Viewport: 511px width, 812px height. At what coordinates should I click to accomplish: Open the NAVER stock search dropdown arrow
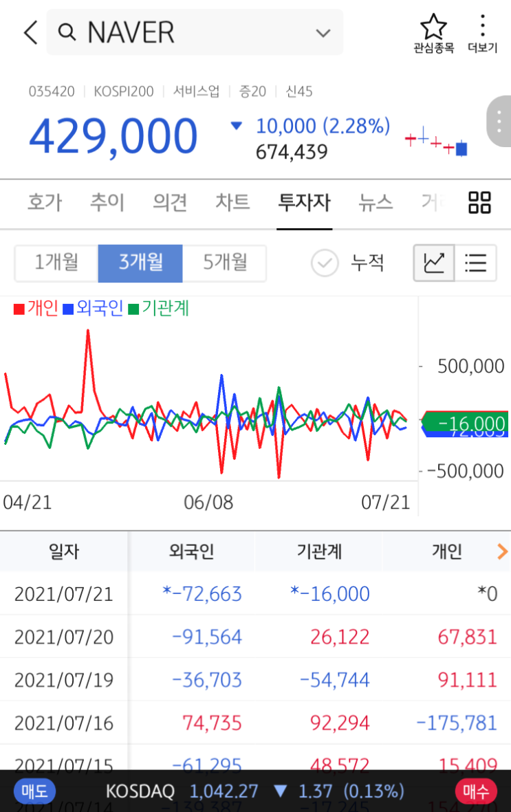[323, 34]
